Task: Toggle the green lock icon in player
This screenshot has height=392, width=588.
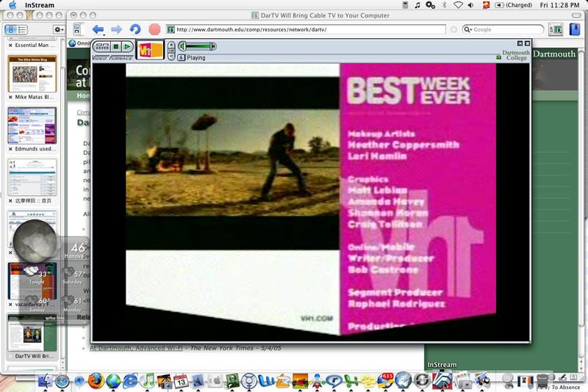Action: 498,57
